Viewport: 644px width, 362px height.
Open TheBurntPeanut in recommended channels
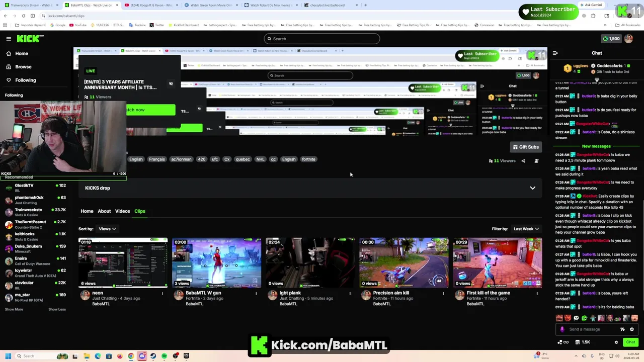coord(35,224)
